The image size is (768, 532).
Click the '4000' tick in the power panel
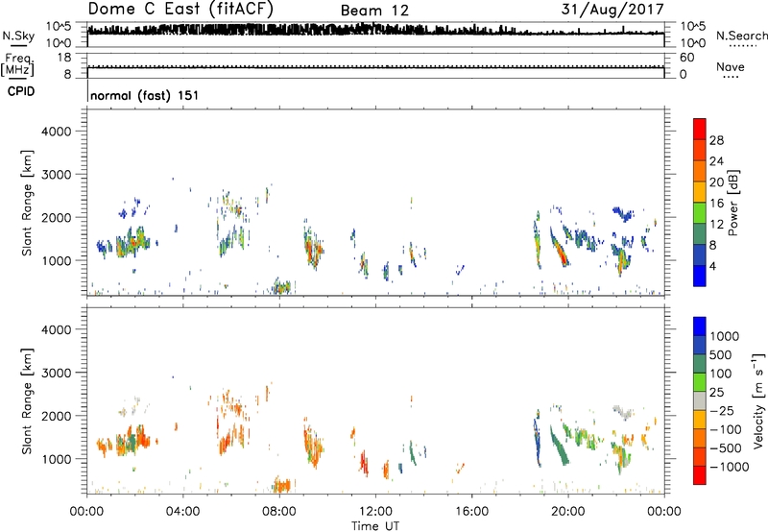[57, 132]
